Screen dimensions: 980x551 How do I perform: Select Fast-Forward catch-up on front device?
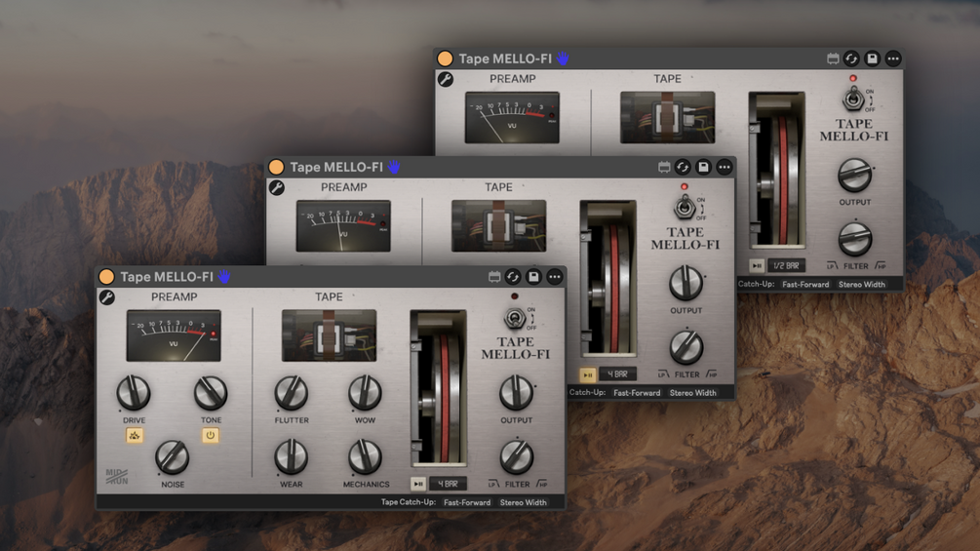point(467,502)
